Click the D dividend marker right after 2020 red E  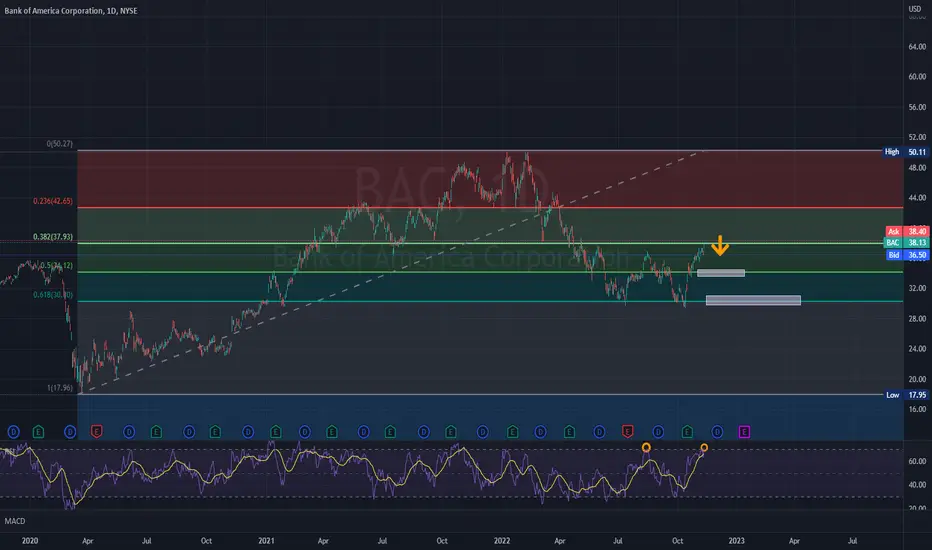click(129, 432)
